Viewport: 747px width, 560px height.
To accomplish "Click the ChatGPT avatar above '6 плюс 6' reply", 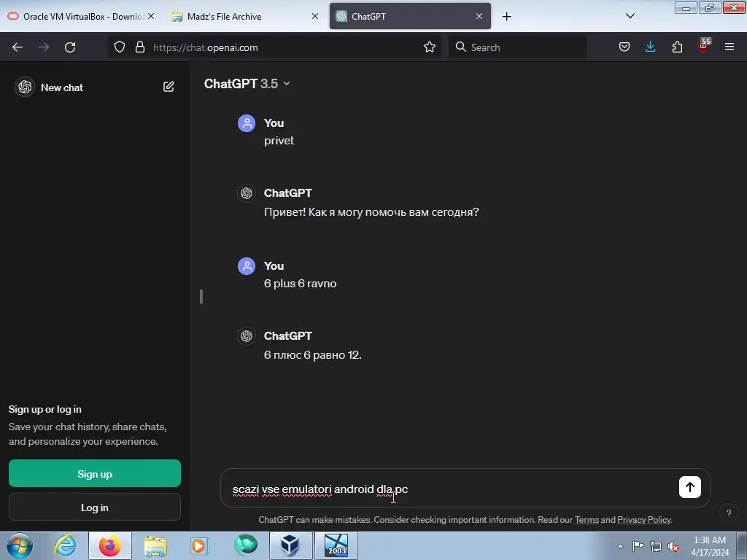I will 247,336.
